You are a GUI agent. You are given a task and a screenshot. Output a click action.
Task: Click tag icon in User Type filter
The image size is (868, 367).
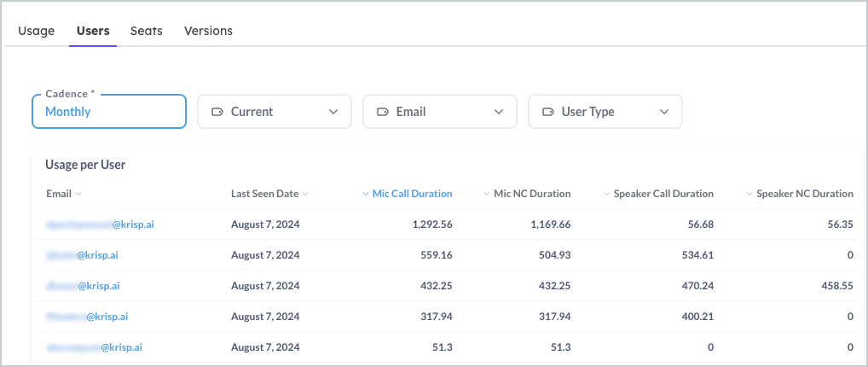tap(548, 112)
